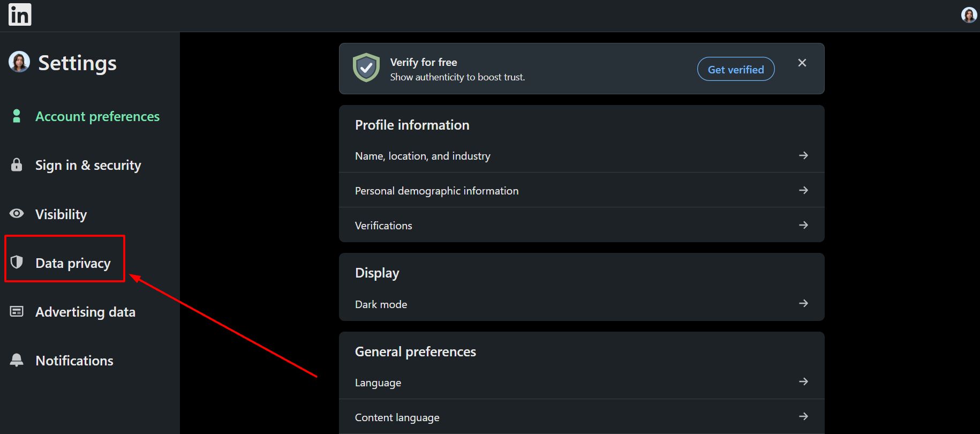This screenshot has width=980, height=434.
Task: Click the arrow beside Dark mode
Action: coord(803,303)
